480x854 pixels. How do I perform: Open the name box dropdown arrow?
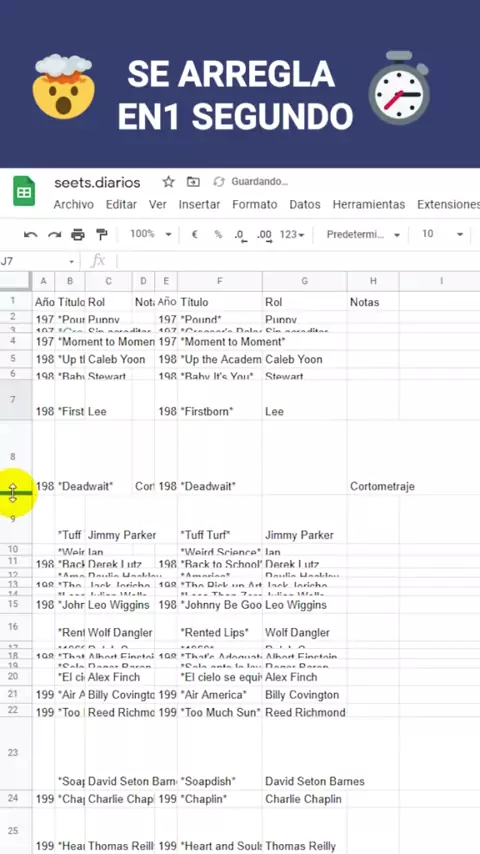click(x=71, y=262)
